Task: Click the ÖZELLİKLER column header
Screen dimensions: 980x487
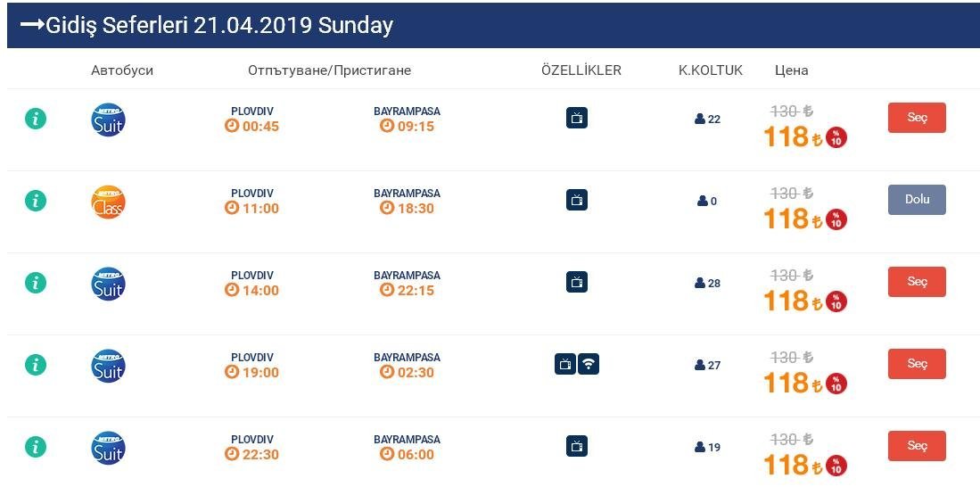Action: pyautogui.click(x=581, y=70)
